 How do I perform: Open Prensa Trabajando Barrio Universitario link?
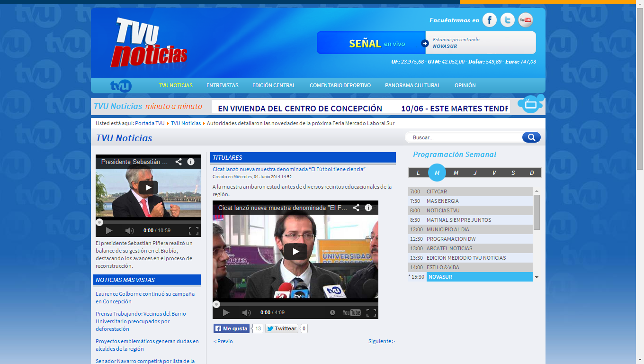[141, 321]
